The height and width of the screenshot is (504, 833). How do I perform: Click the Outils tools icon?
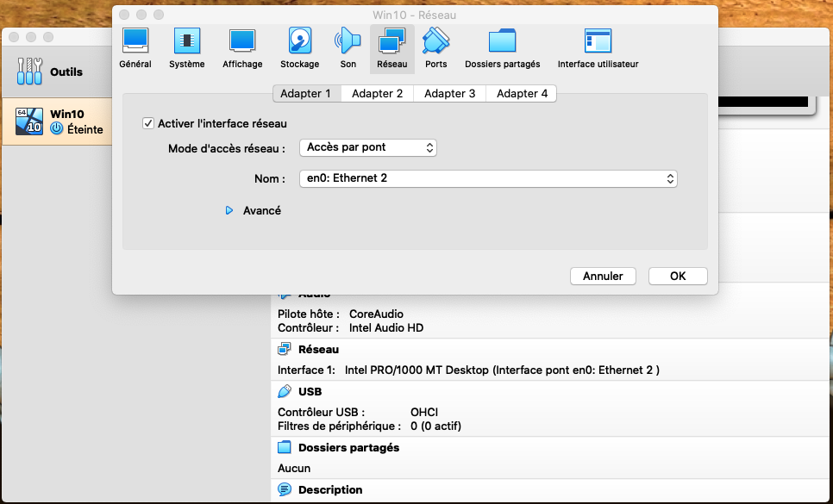click(29, 72)
